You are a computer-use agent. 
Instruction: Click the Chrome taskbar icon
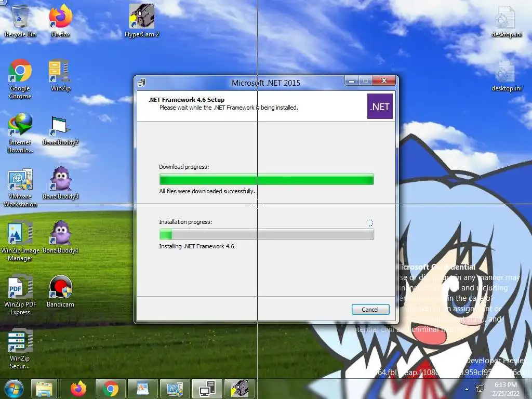pos(111,389)
